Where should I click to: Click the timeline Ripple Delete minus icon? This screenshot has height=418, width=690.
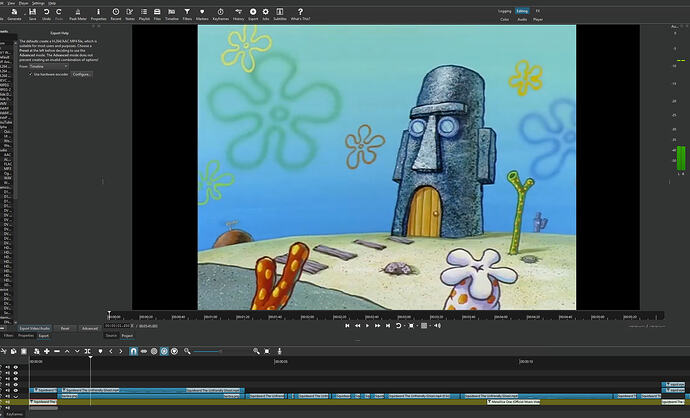pyautogui.click(x=57, y=351)
